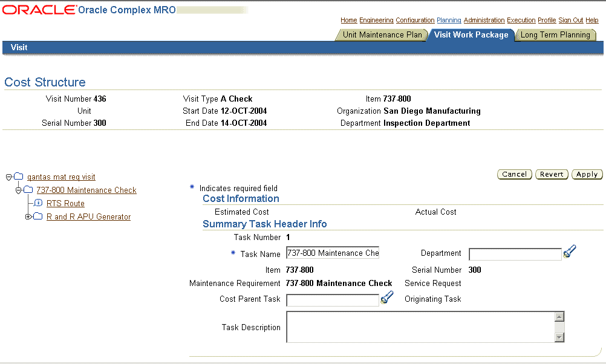Click the Summary Task Header Info heading
The width and height of the screenshot is (606, 364).
pos(265,224)
